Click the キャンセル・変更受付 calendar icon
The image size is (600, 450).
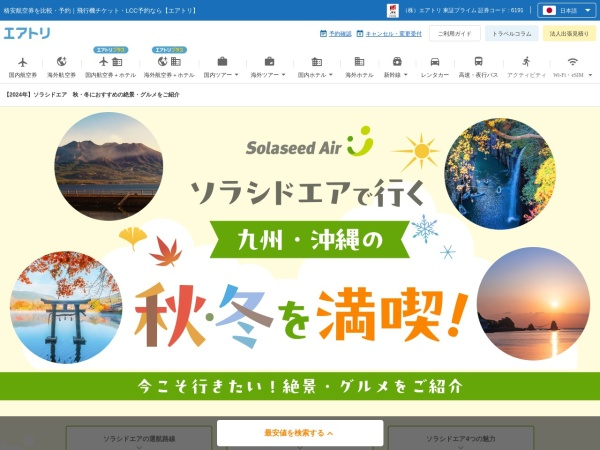(x=360, y=34)
